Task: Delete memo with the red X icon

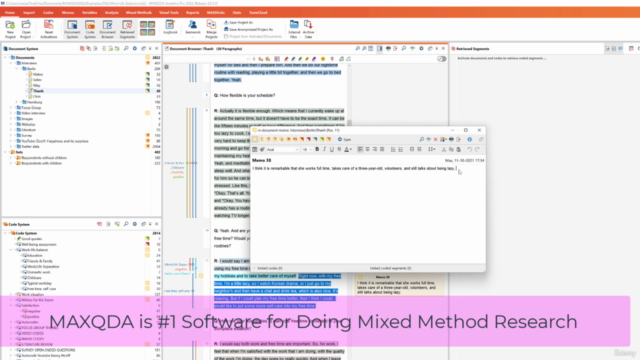Action: pyautogui.click(x=436, y=139)
